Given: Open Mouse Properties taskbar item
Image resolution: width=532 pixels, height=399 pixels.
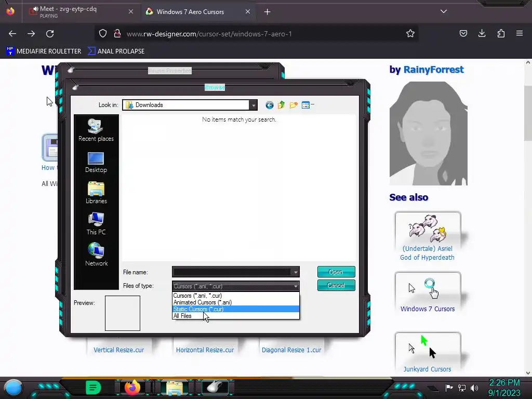Looking at the screenshot, I should coord(215,387).
